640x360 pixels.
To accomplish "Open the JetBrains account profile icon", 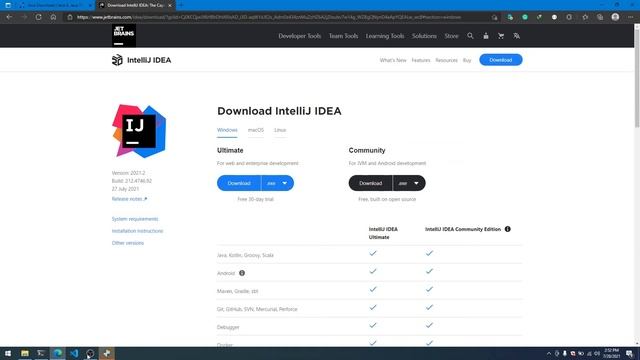I will [486, 36].
